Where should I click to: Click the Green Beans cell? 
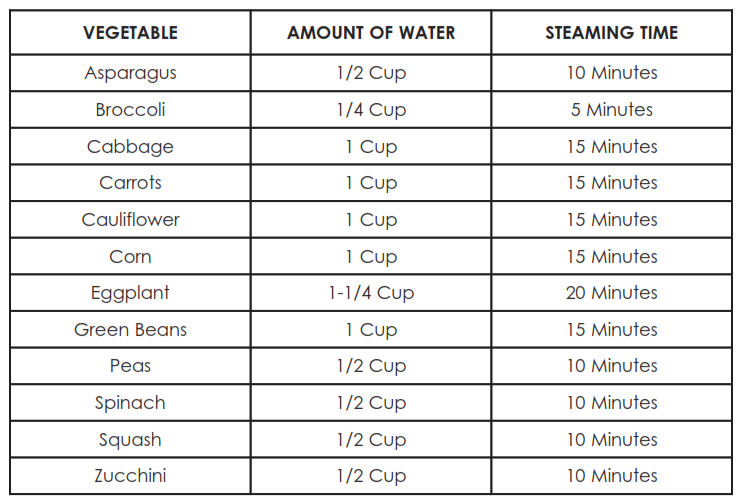pos(131,329)
